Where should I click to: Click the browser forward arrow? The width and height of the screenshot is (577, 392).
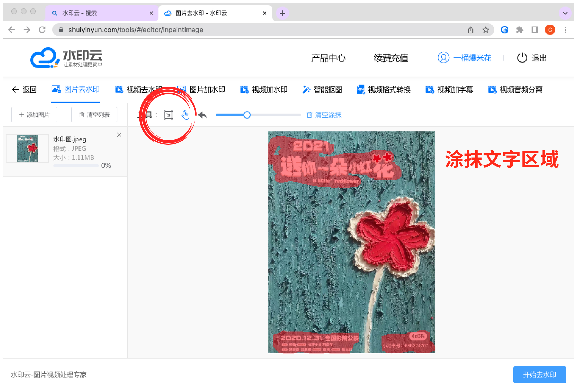(x=27, y=30)
